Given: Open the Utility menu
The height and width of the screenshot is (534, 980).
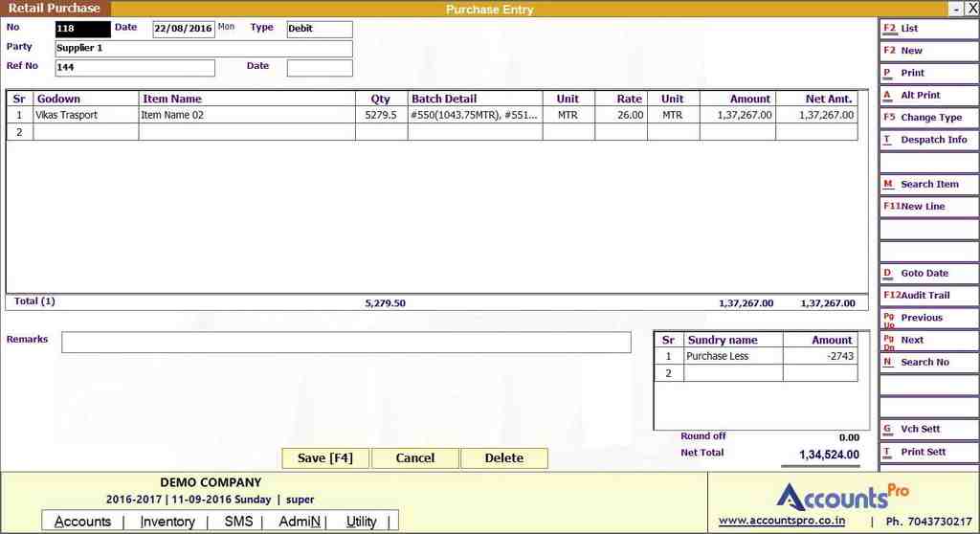Looking at the screenshot, I should tap(361, 522).
